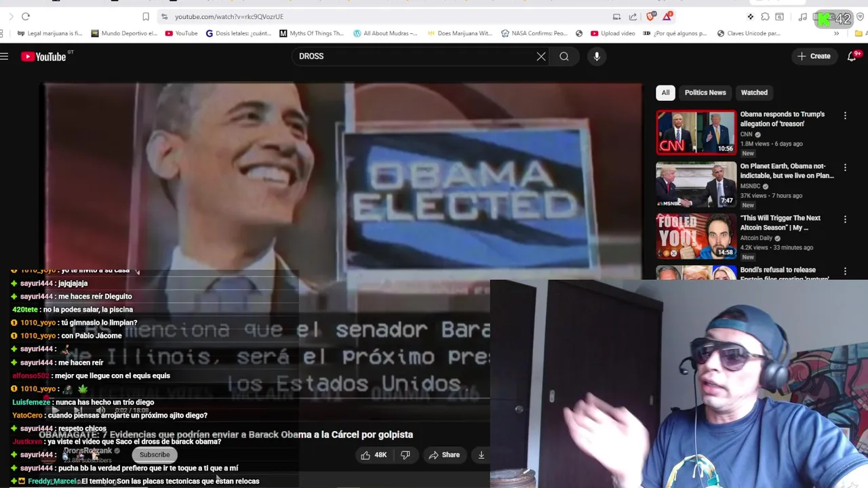Select the All filter chip
868x488 pixels.
click(x=665, y=93)
